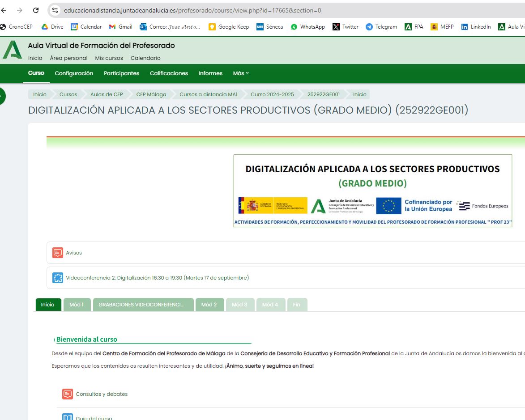This screenshot has height=420, width=525.
Task: Select the Mód 3 section tab
Action: pyautogui.click(x=240, y=305)
